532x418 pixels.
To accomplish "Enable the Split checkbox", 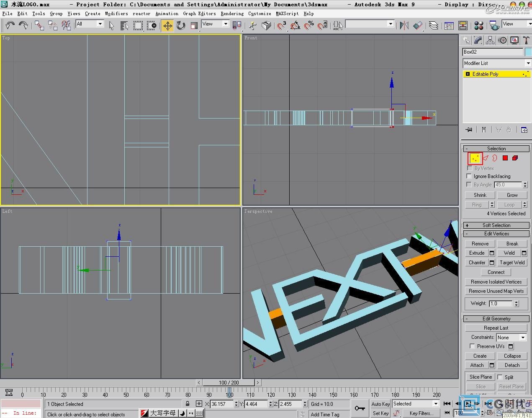I will (x=500, y=377).
